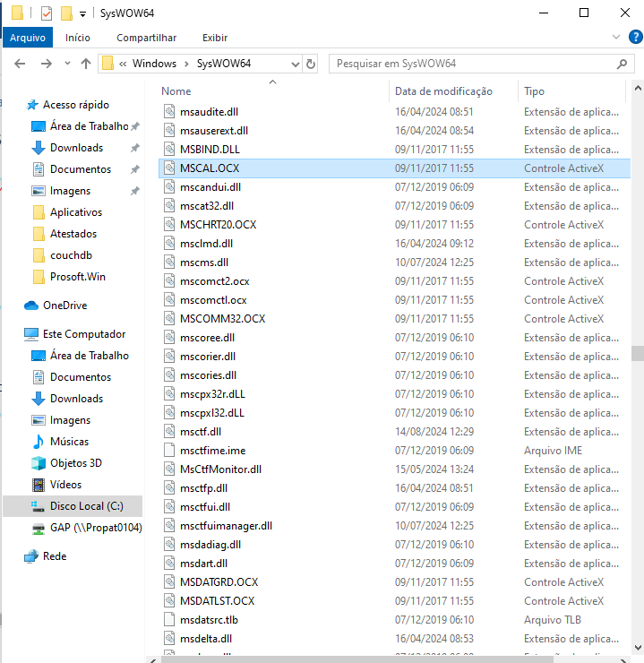Refresh the SysWOW64 folder view
The width and height of the screenshot is (644, 663).
[311, 65]
